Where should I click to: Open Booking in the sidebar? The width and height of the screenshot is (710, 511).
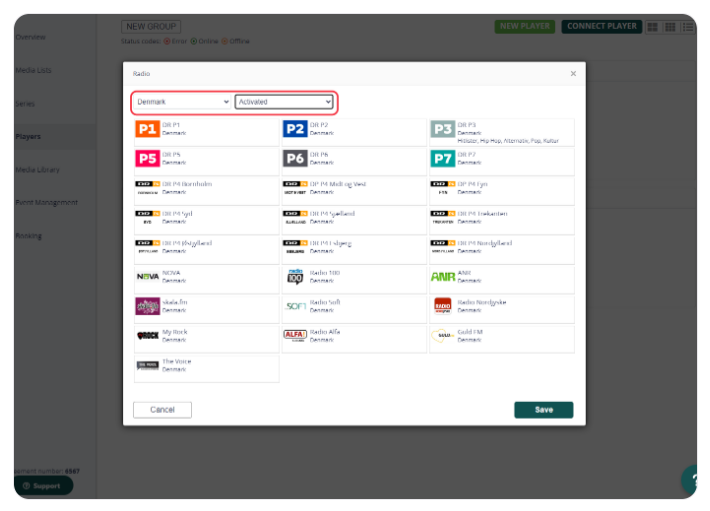click(x=29, y=236)
